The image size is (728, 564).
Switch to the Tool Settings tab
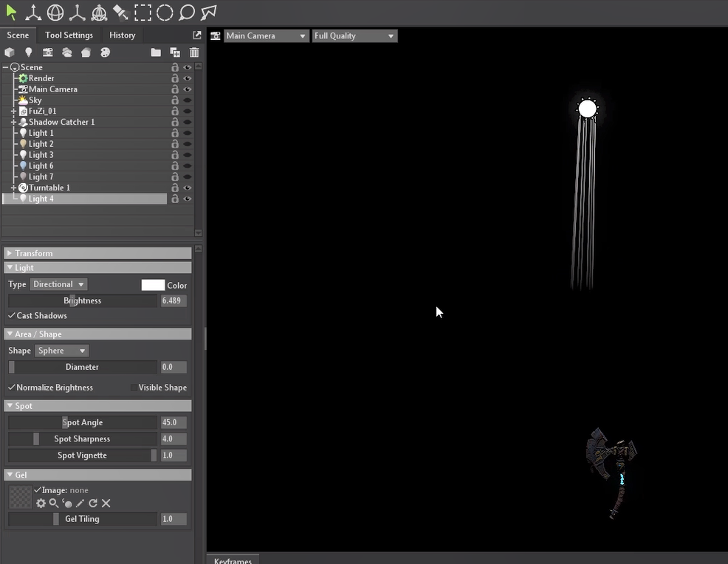pos(69,35)
